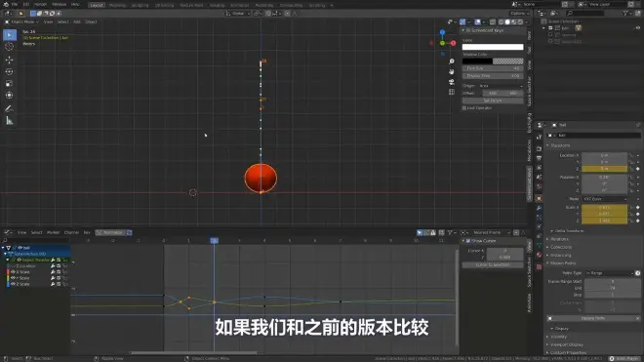Activate the Rotate tool
Screen dimensions: 644x362
click(x=9, y=71)
